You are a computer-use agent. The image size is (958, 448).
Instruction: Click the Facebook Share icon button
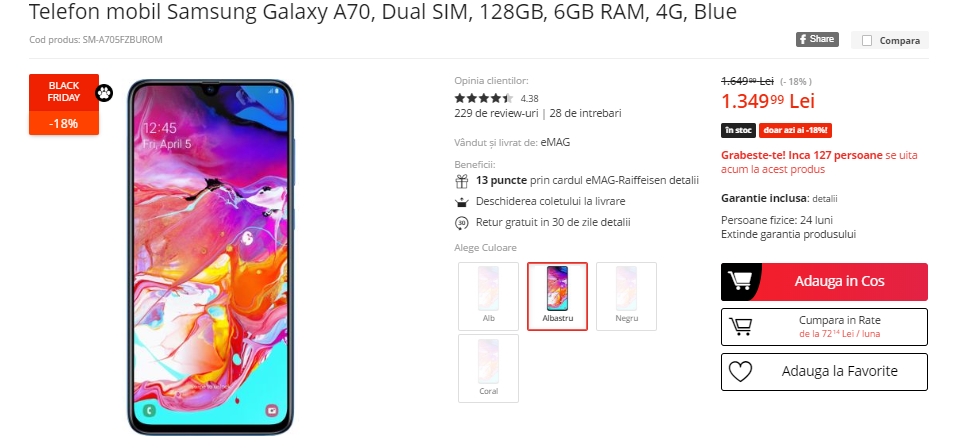pos(817,39)
